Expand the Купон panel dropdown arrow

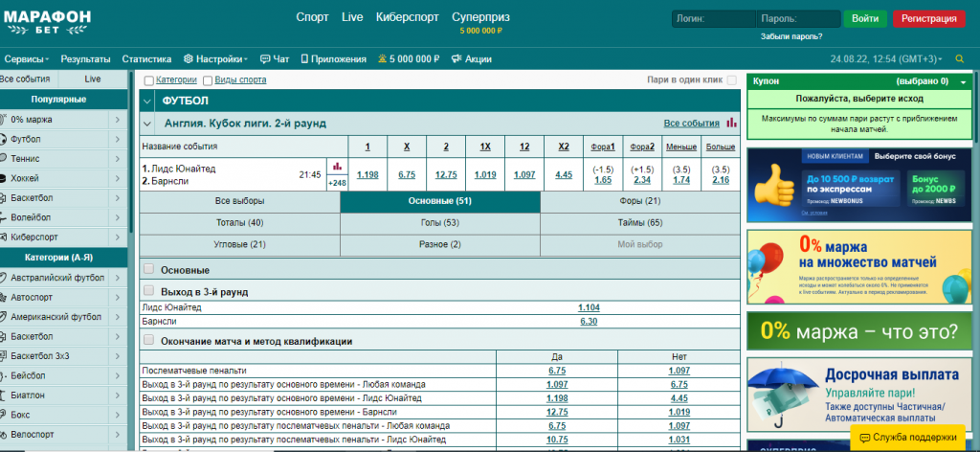[963, 82]
